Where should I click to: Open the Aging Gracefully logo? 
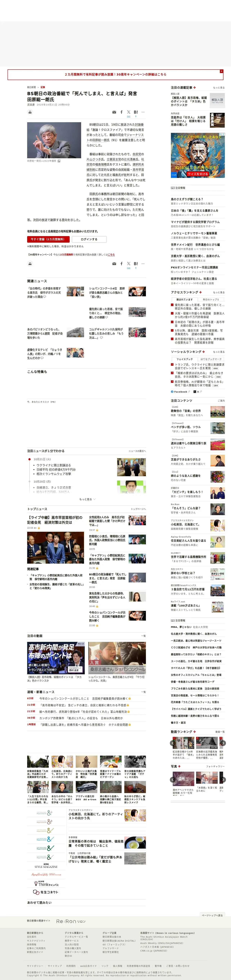tap(46, 875)
